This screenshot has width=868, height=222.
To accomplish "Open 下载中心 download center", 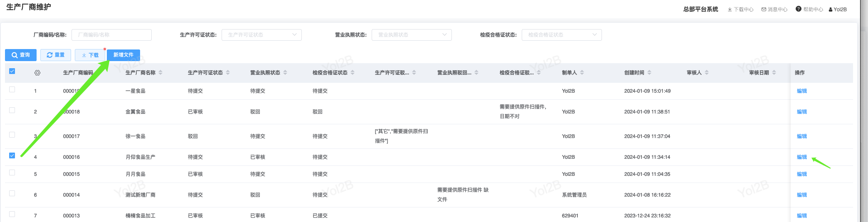I will click(740, 9).
